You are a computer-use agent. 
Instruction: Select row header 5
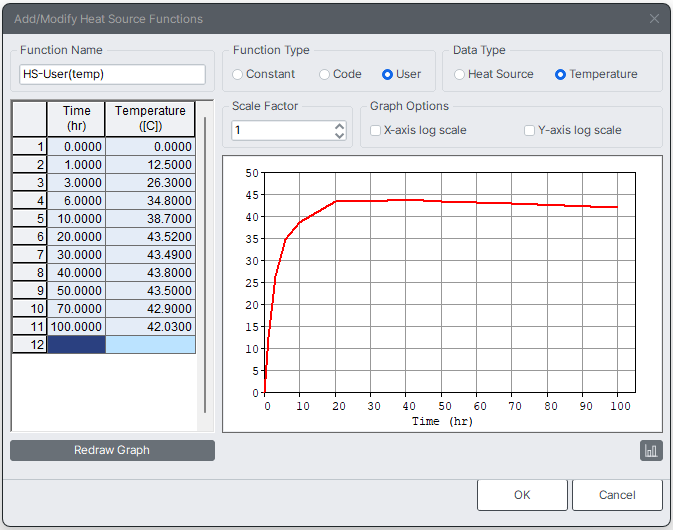click(x=30, y=218)
